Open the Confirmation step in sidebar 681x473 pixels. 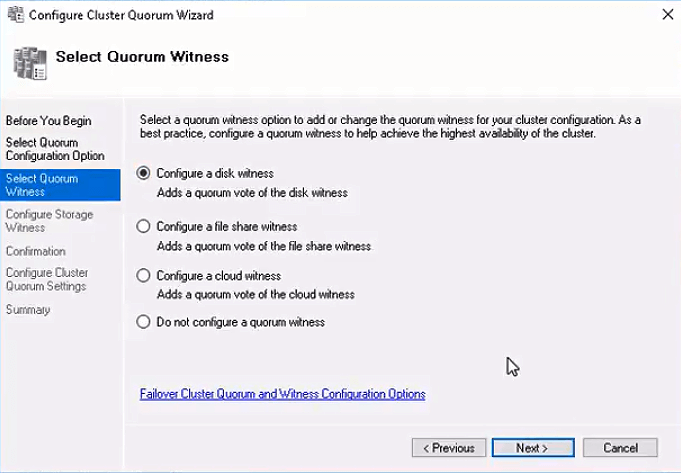point(36,251)
